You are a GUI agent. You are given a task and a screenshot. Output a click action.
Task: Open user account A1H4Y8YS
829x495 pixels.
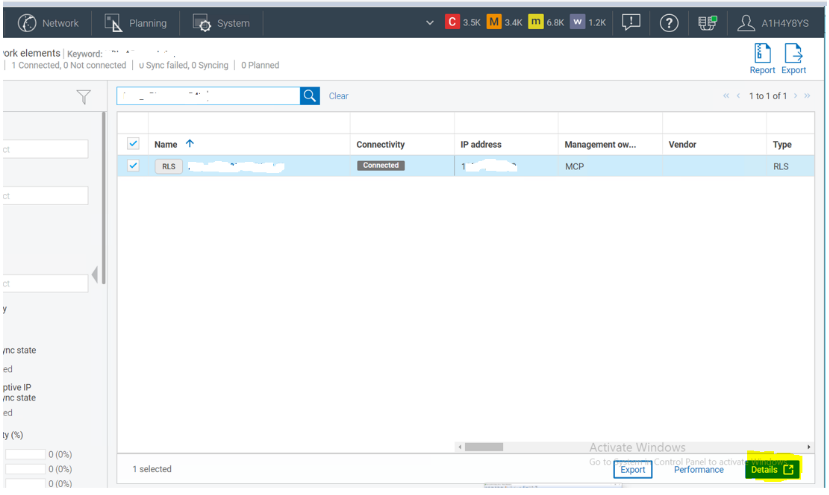tap(773, 23)
